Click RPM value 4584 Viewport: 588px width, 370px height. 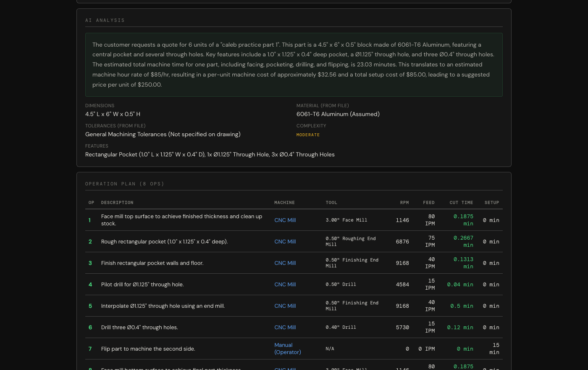coord(402,284)
